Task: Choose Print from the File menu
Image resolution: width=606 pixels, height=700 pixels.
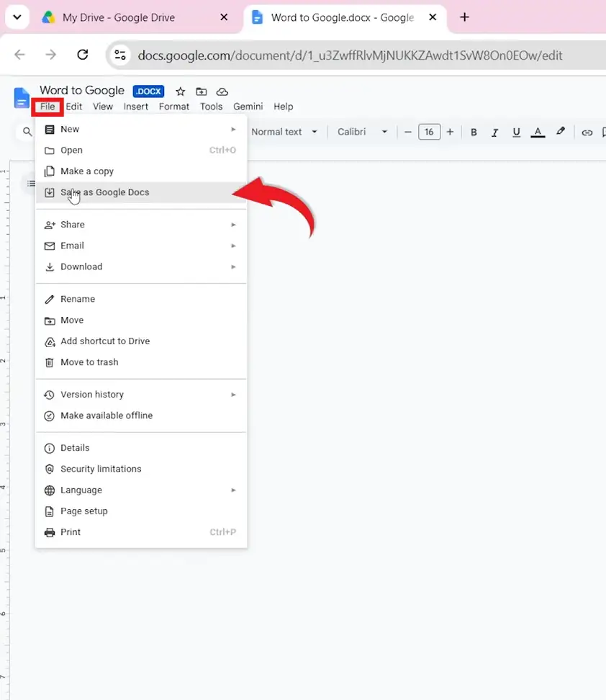Action: click(x=141, y=532)
